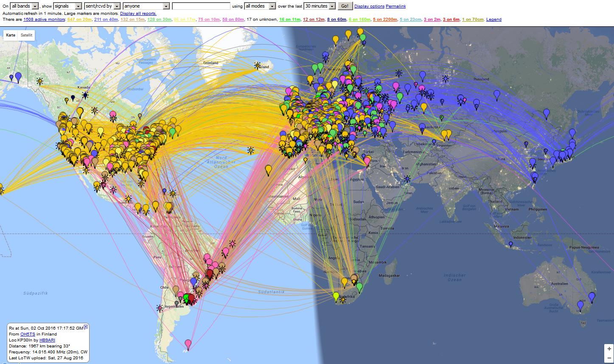The width and height of the screenshot is (614, 364).
Task: Switch to the Satellit map view
Action: (26, 35)
